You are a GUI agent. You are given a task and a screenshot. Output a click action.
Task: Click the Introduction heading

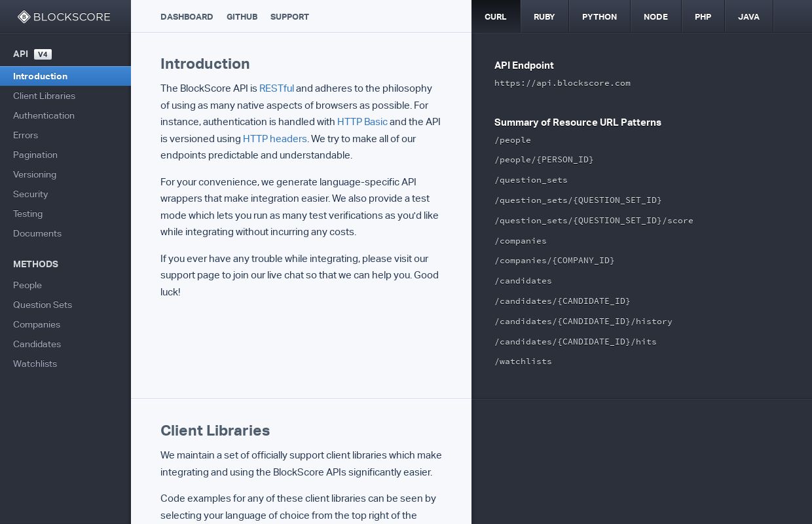click(205, 64)
